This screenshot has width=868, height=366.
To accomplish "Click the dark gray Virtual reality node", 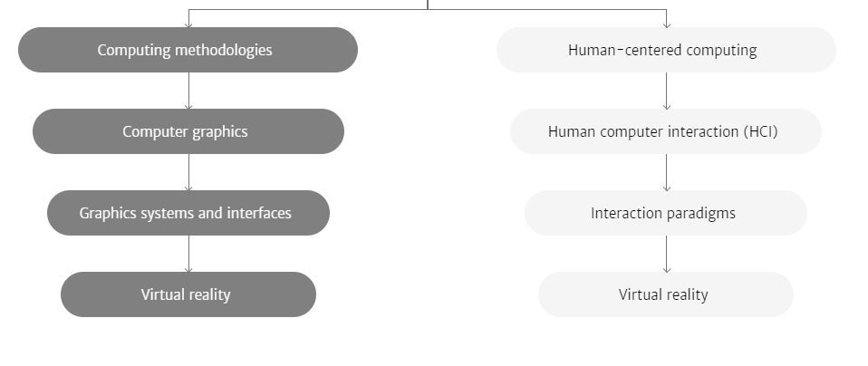I will 188,294.
